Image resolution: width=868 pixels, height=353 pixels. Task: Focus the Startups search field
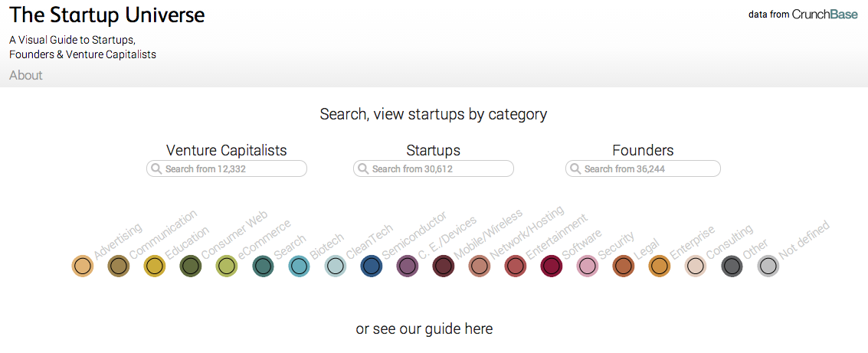click(441, 169)
